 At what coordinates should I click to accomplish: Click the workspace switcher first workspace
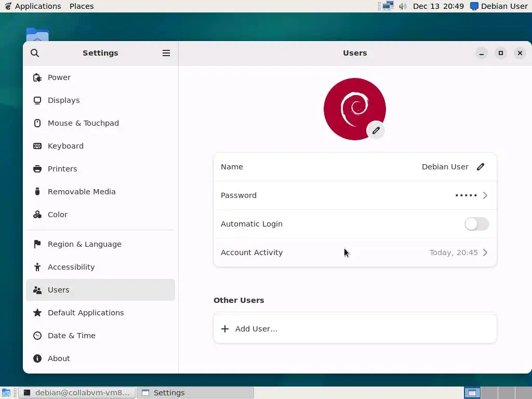(472, 393)
